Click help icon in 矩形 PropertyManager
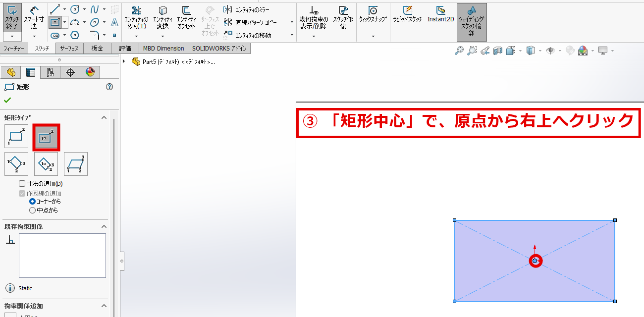The height and width of the screenshot is (317, 644). click(x=110, y=87)
